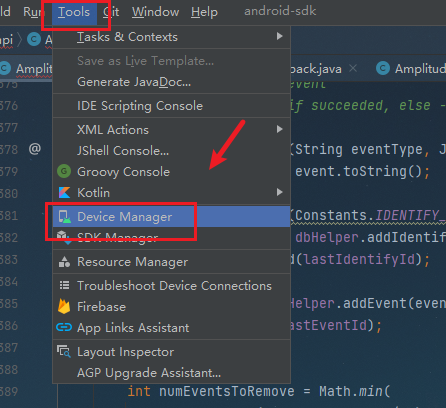Click the App Links Assistant chain icon

click(64, 327)
